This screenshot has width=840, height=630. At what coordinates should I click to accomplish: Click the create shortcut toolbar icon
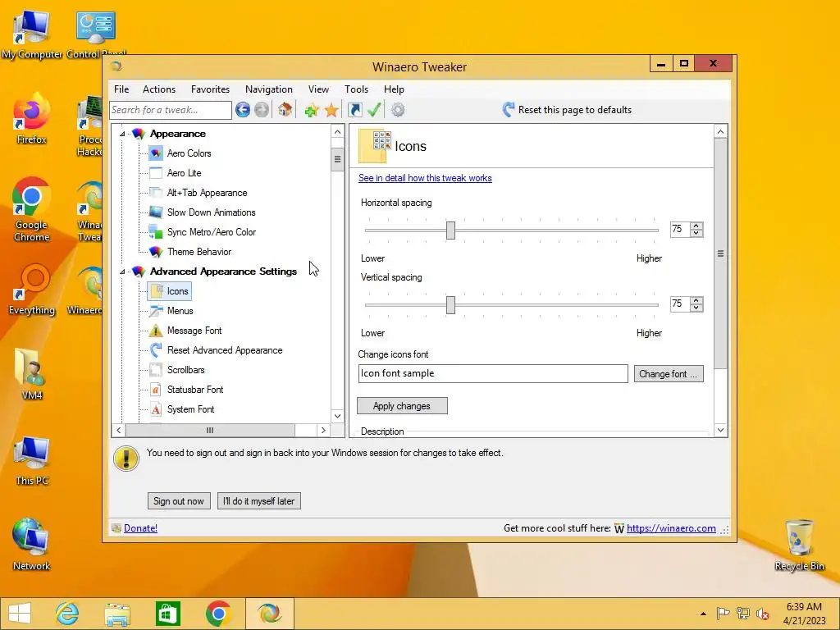pos(354,110)
